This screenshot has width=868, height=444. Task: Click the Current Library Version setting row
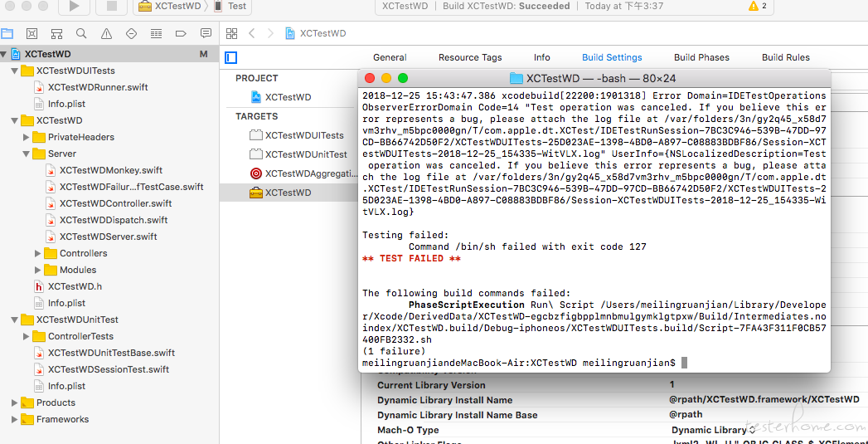click(614, 385)
